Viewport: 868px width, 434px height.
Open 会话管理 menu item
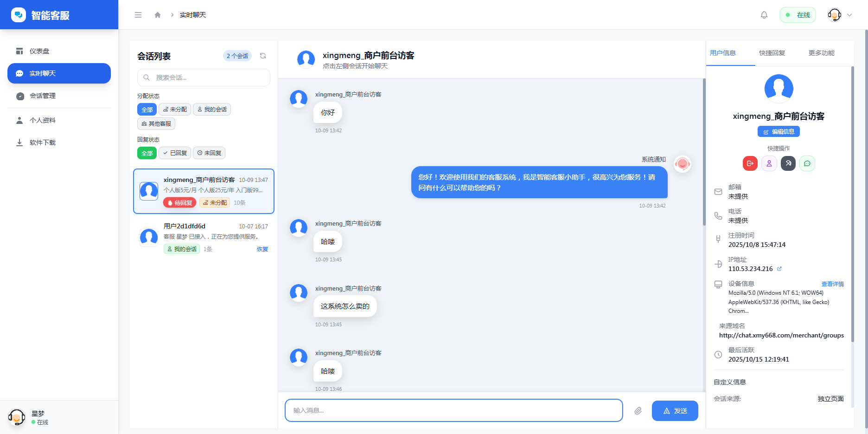pyautogui.click(x=59, y=96)
